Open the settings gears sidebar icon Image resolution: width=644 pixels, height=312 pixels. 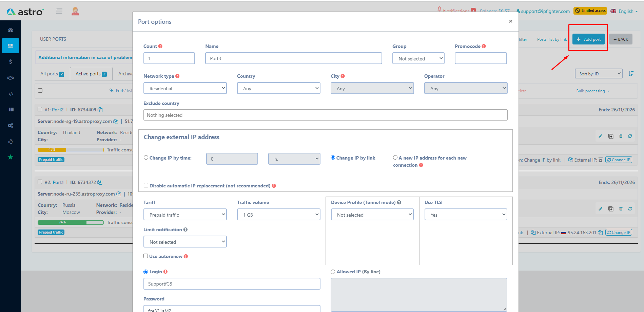pyautogui.click(x=11, y=126)
